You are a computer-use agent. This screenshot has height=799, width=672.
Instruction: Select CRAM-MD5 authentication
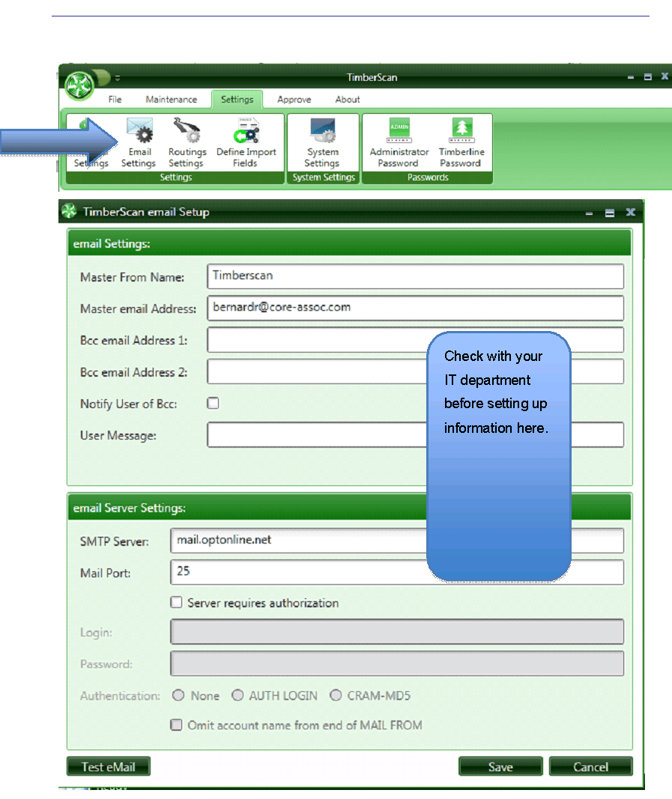[336, 695]
